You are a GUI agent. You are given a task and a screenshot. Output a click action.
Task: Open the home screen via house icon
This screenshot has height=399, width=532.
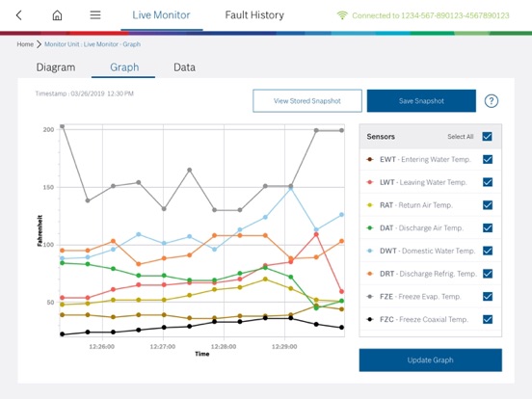[57, 14]
